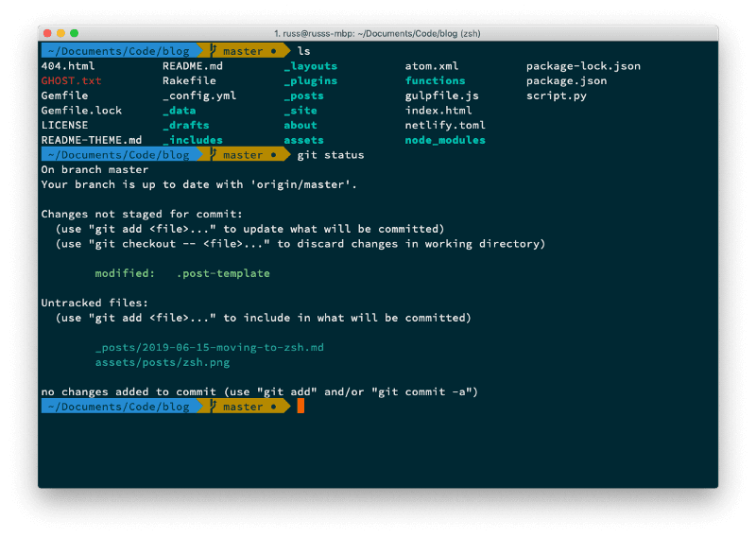Image resolution: width=756 pixels, height=538 pixels.
Task: Click the _posts directory in the ls output
Action: coord(303,95)
